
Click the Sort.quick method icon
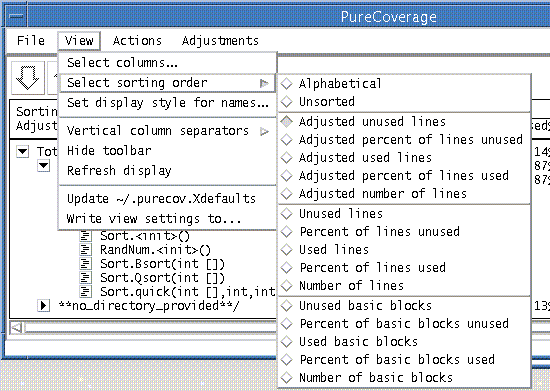tap(85, 292)
